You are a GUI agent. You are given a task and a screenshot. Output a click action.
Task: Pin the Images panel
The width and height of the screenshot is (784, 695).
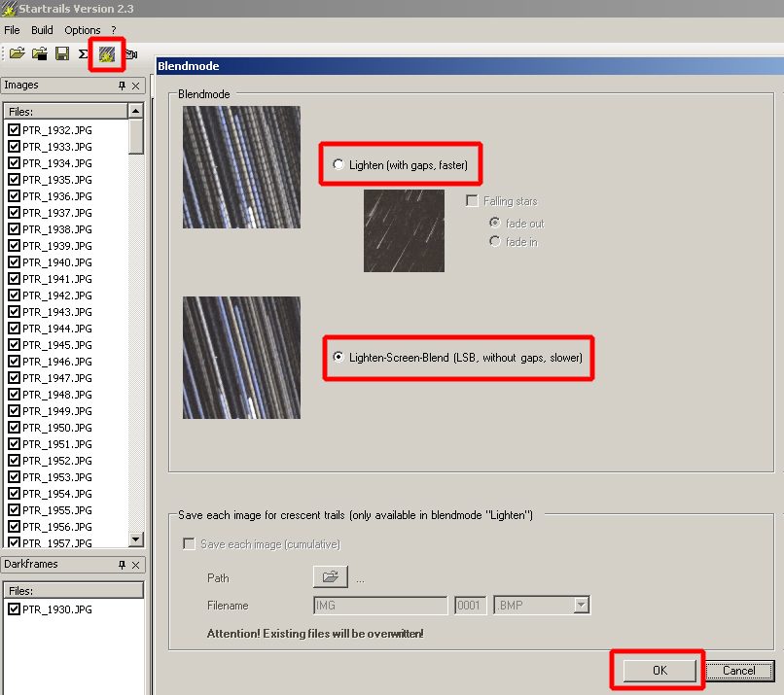pos(122,86)
